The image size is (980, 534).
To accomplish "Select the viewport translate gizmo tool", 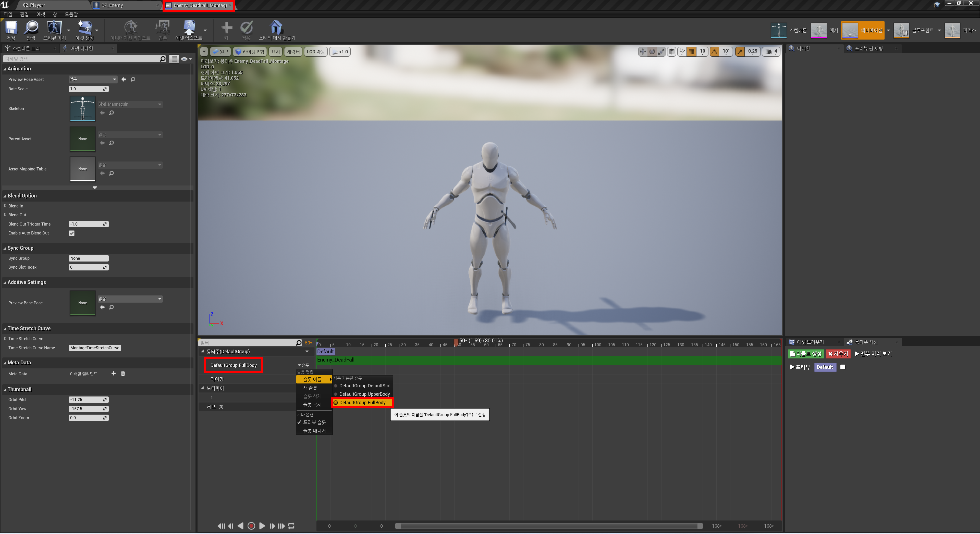I will [x=643, y=52].
